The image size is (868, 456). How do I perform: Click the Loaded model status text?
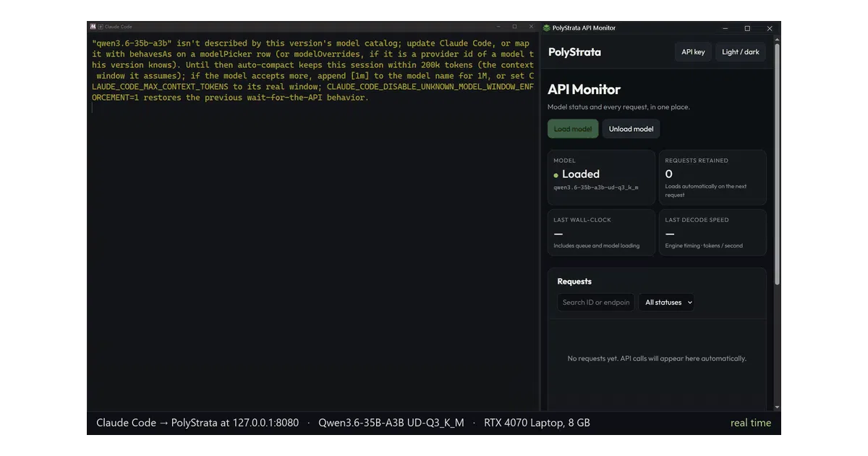pyautogui.click(x=581, y=174)
